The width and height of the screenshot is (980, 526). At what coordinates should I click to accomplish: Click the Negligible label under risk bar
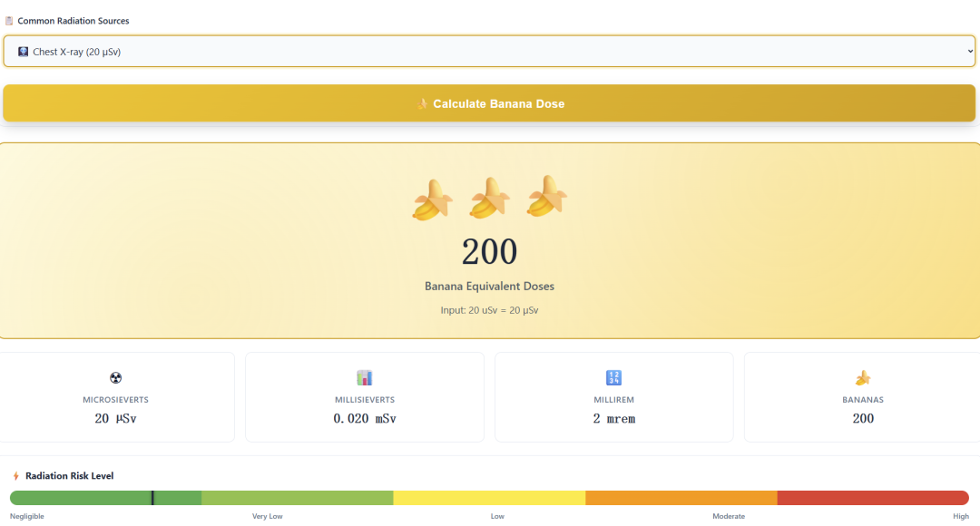[27, 516]
